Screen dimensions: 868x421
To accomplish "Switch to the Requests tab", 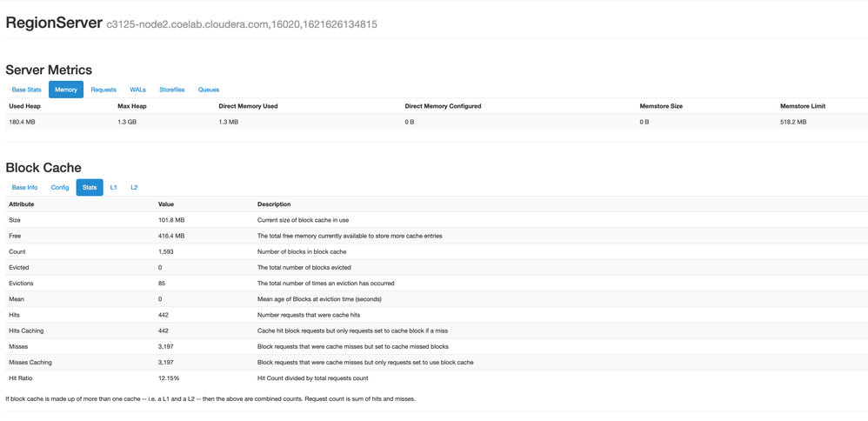I will coord(103,90).
